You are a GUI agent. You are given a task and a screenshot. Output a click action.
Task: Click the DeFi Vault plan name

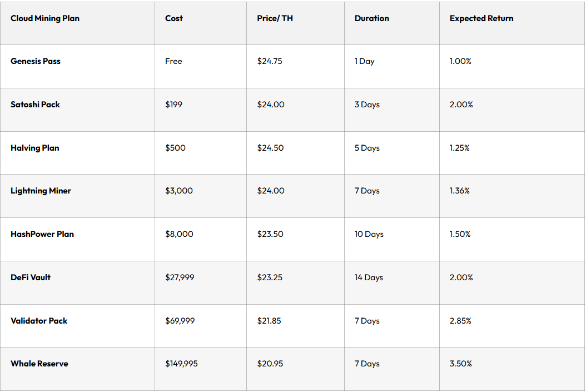pyautogui.click(x=31, y=277)
